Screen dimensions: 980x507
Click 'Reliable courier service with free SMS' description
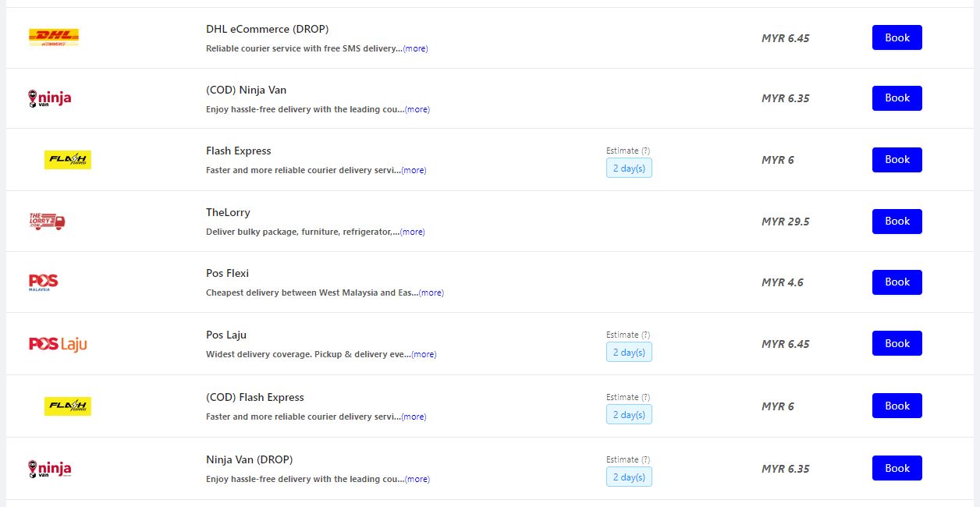[304, 48]
